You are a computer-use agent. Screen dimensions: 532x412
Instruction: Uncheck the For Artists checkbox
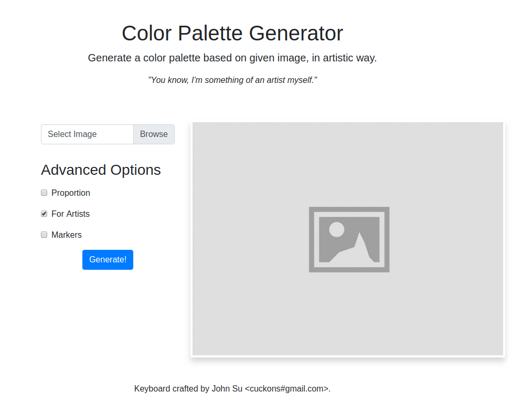tap(44, 214)
